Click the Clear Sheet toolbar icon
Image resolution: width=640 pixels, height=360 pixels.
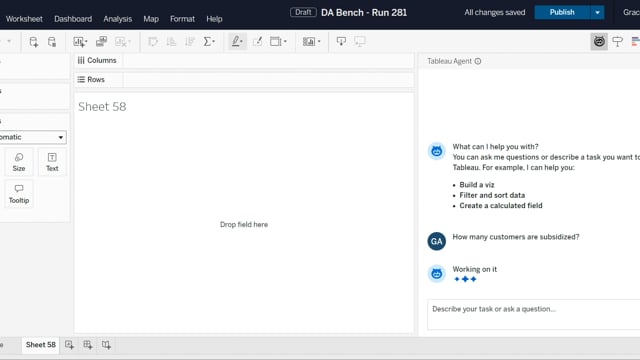[x=120, y=42]
